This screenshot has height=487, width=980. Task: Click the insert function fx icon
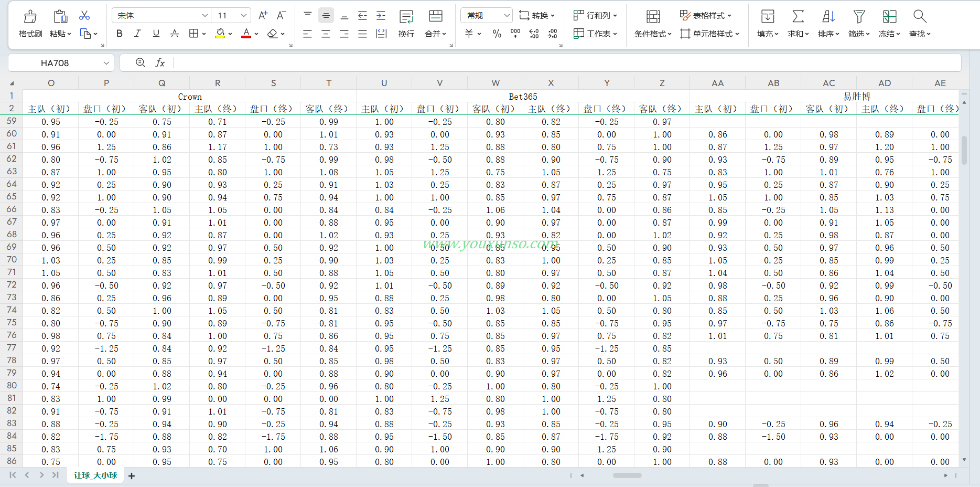click(x=160, y=63)
